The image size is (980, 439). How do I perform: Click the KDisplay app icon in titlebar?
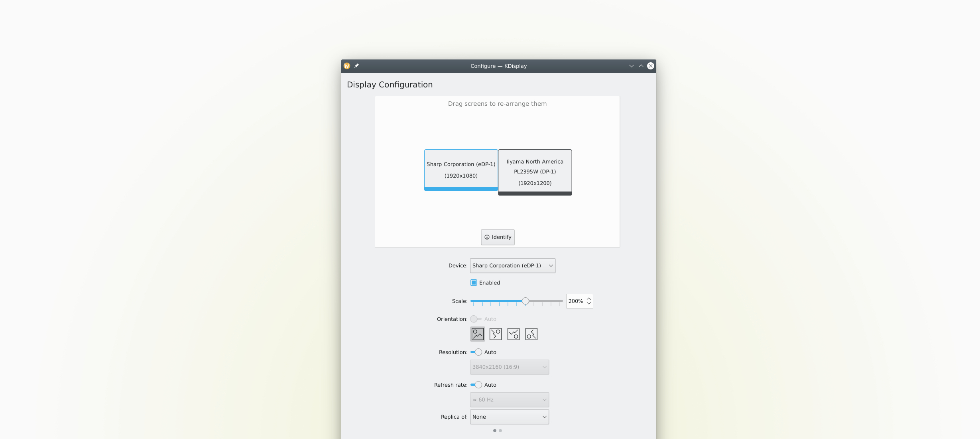pos(347,66)
